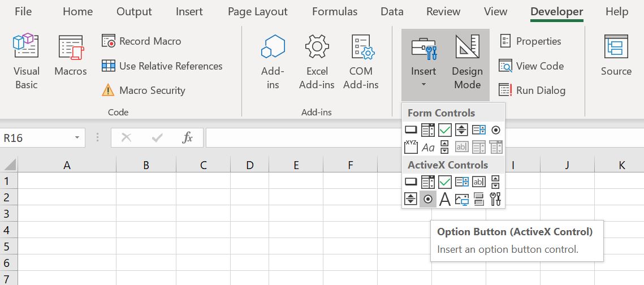Toggle Design Mode

tap(468, 62)
